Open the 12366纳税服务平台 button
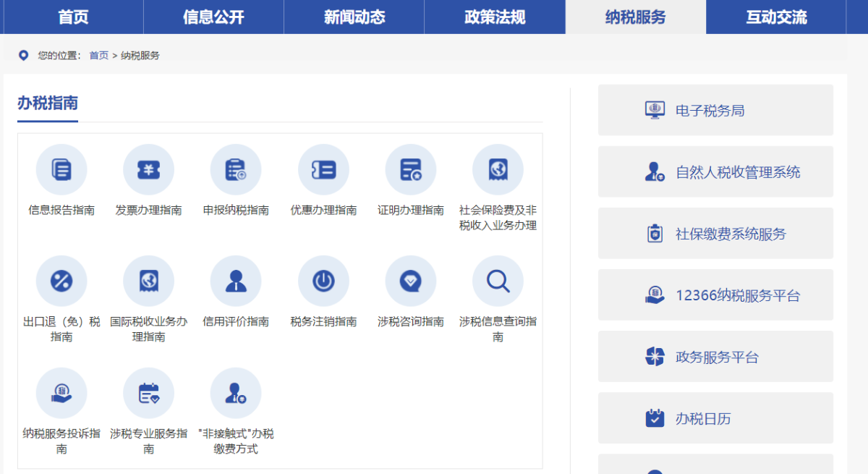The width and height of the screenshot is (868, 474). 715,295
